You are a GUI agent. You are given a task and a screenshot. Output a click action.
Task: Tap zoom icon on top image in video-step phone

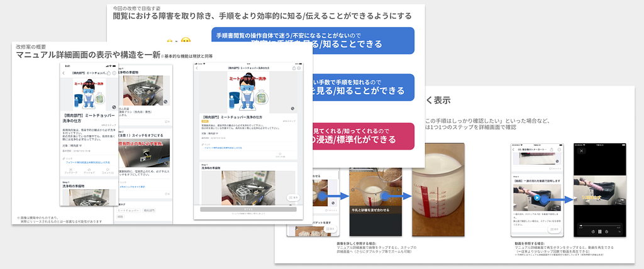(x=557, y=162)
